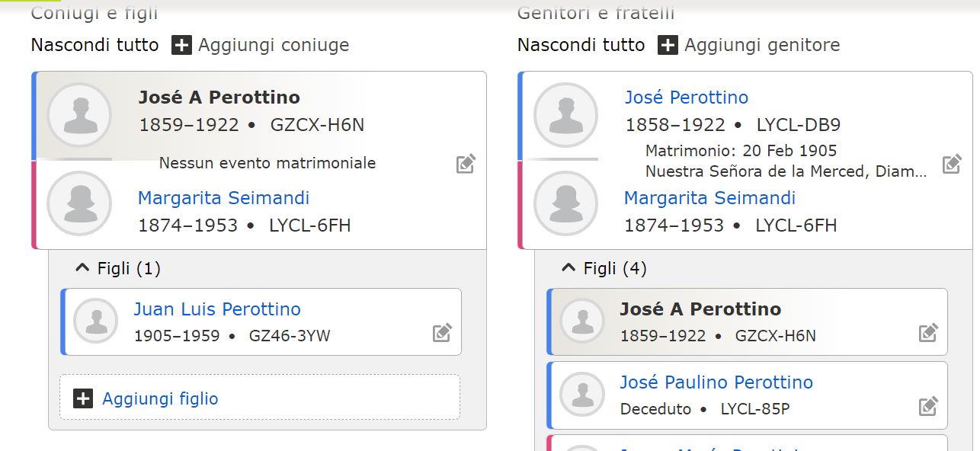
Task: Click the plus icon for Aggiungi figlio
Action: point(83,398)
